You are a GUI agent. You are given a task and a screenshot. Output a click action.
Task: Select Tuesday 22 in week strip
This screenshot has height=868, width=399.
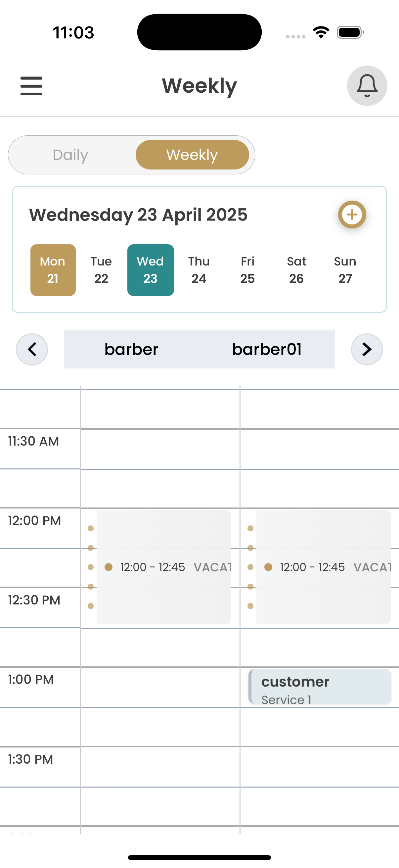click(101, 270)
